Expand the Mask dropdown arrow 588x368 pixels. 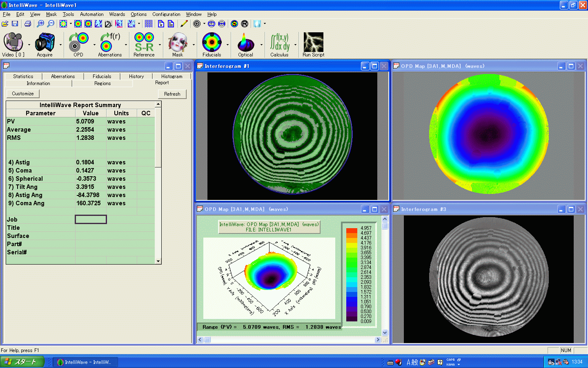pyautogui.click(x=194, y=45)
